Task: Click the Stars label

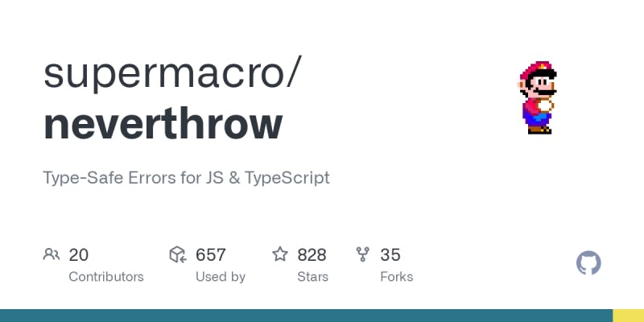Action: [312, 277]
